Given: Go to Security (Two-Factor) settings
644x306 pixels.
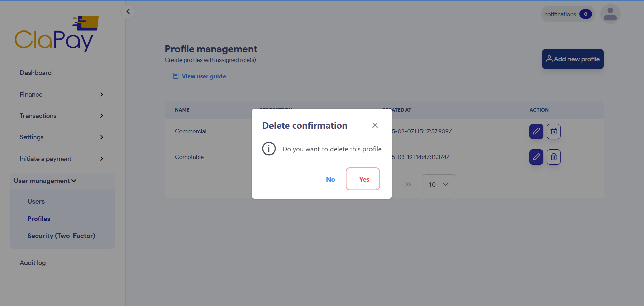Looking at the screenshot, I should (61, 236).
